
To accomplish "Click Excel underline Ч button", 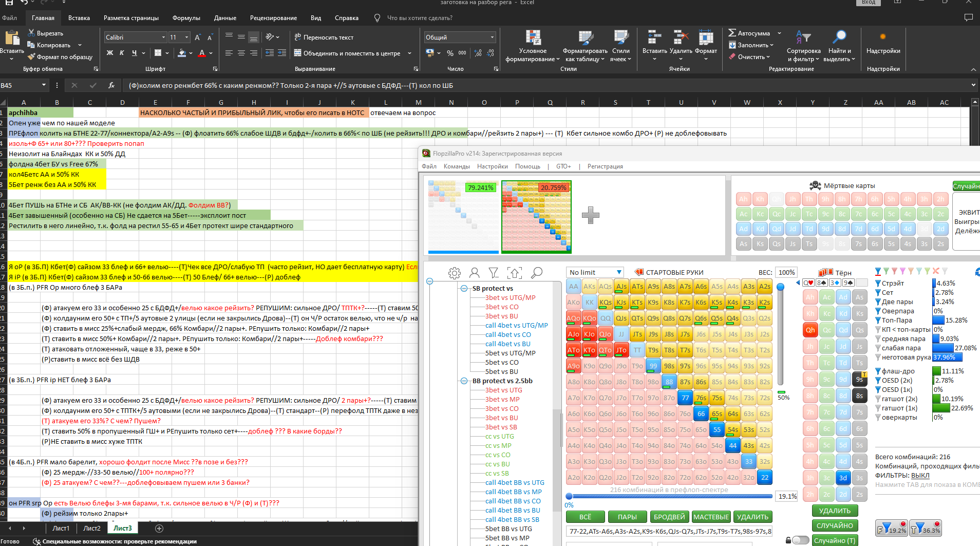I will (134, 53).
